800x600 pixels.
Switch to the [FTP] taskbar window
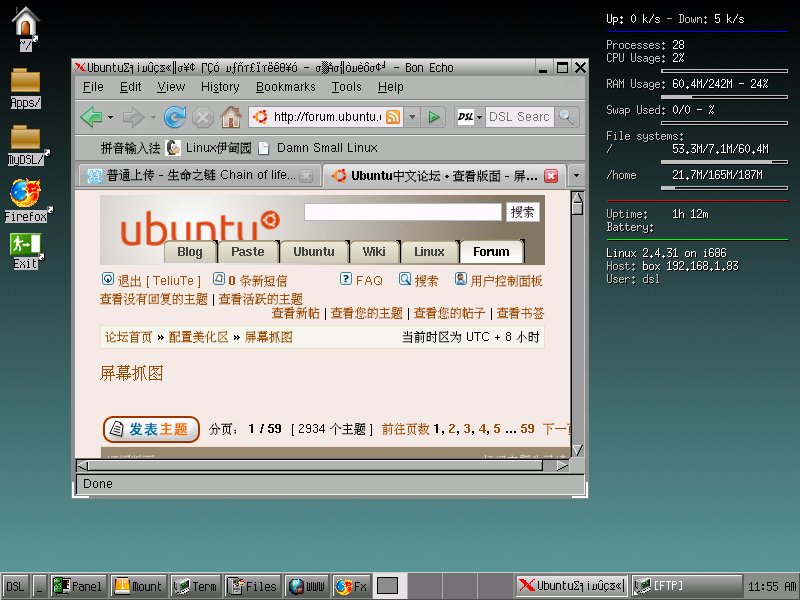point(686,586)
